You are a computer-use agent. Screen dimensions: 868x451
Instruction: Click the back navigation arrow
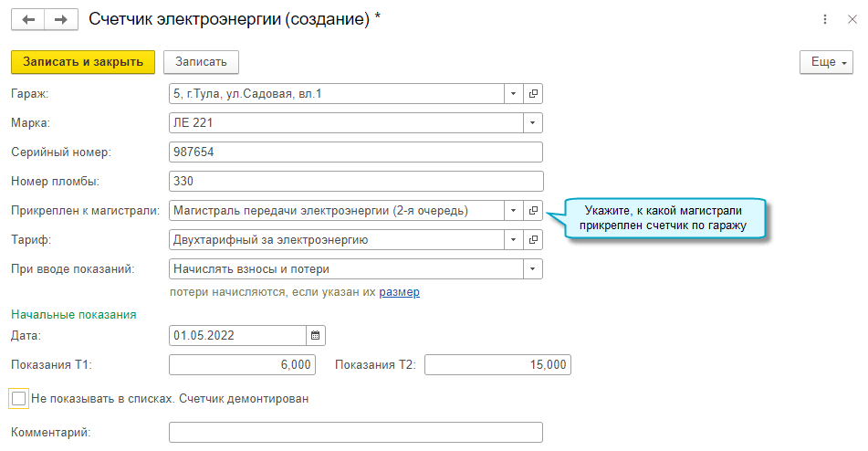(27, 19)
